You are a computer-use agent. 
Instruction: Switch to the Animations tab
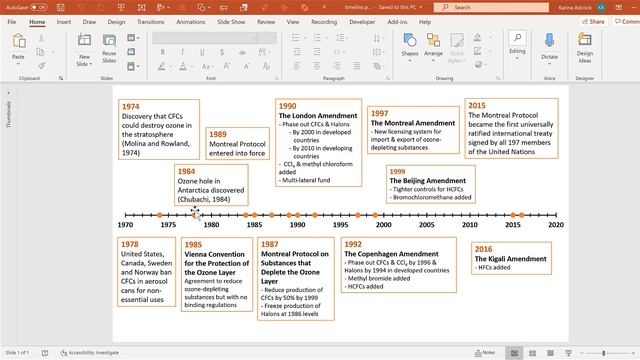191,22
